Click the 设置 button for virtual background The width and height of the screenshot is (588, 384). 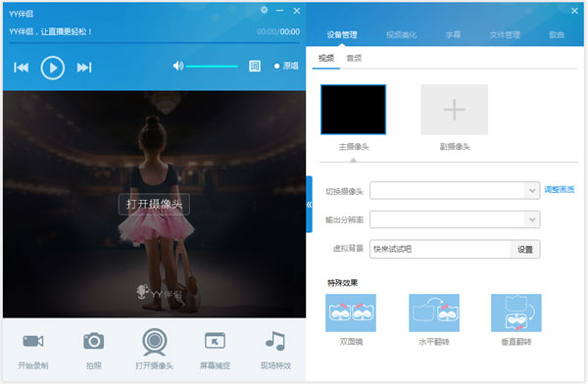point(525,250)
